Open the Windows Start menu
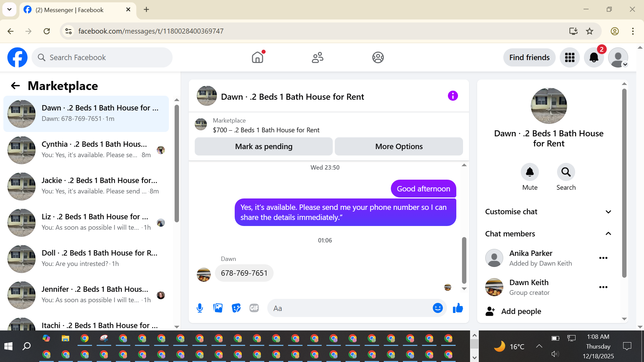 8,346
